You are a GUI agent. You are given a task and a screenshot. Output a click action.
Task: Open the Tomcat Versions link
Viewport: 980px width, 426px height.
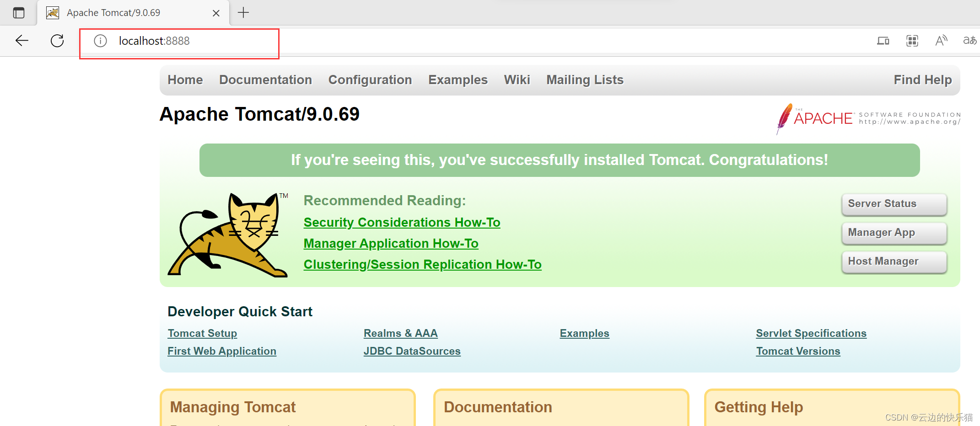click(x=798, y=351)
